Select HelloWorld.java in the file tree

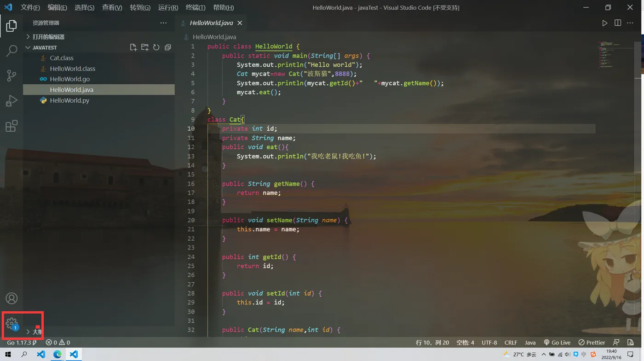99,90
